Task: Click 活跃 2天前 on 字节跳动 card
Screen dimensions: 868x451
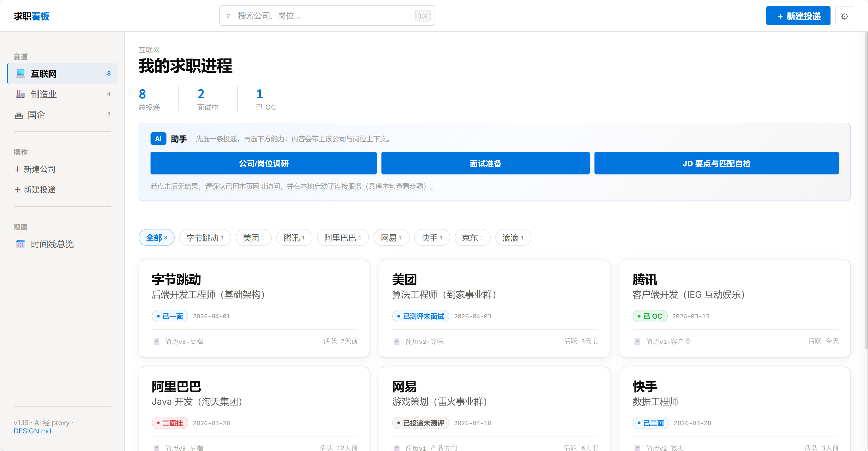Action: [341, 341]
